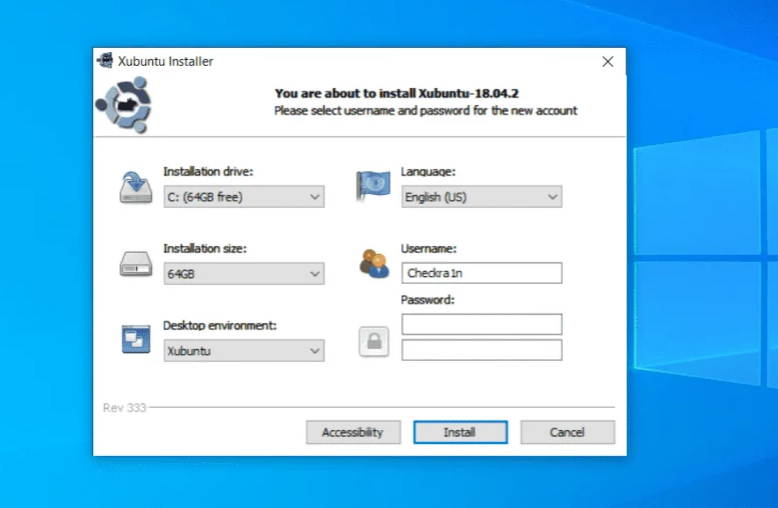Image resolution: width=778 pixels, height=508 pixels.
Task: Click the desktop environment windows icon
Action: pos(136,339)
